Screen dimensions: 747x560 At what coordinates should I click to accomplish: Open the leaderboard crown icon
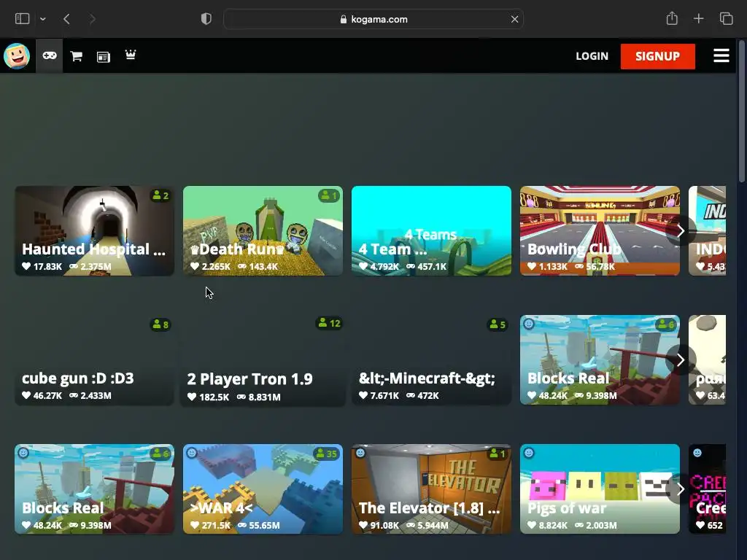pyautogui.click(x=130, y=55)
